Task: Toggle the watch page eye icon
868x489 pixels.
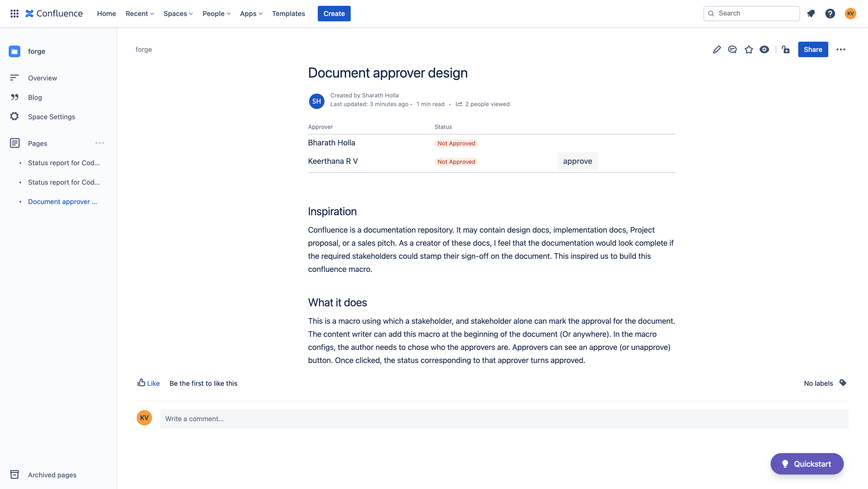Action: click(x=764, y=50)
